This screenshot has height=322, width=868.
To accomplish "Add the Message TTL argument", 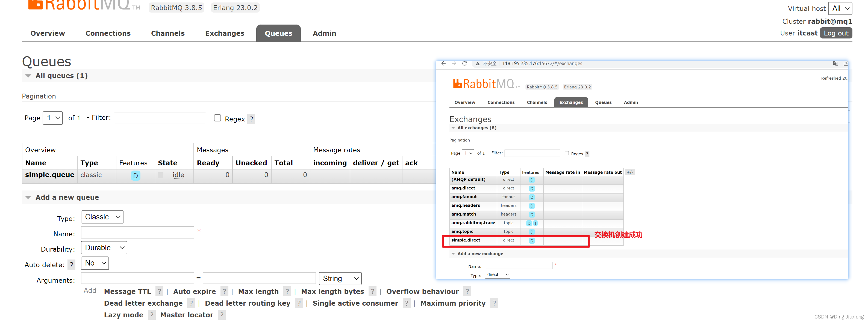I will coord(127,291).
